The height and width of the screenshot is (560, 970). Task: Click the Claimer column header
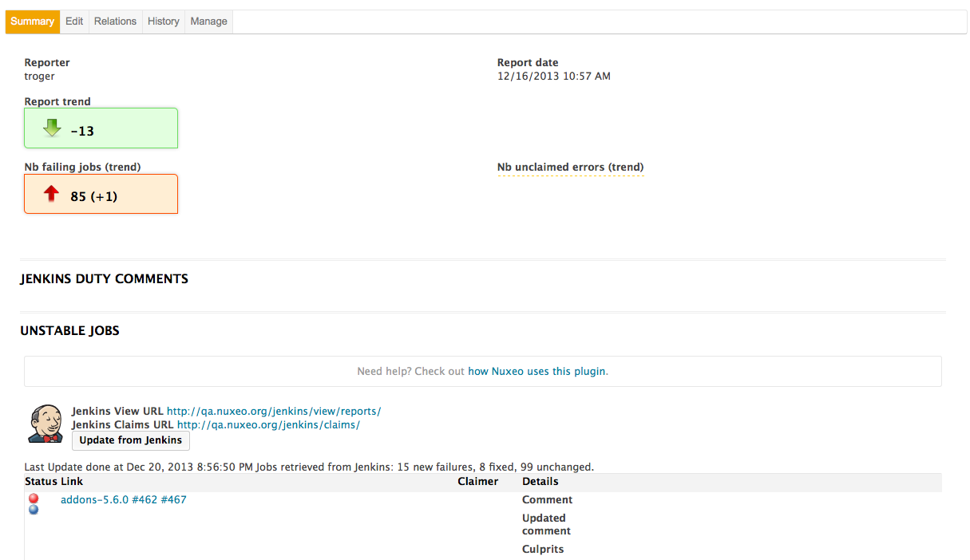pos(478,482)
